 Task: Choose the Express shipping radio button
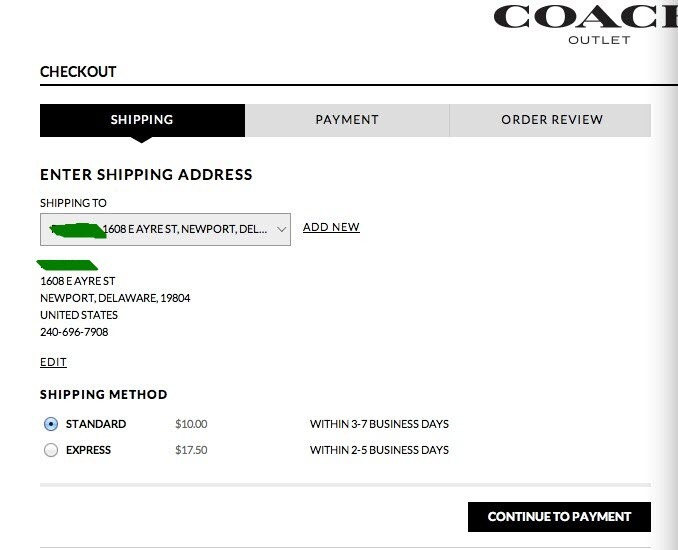[x=51, y=450]
